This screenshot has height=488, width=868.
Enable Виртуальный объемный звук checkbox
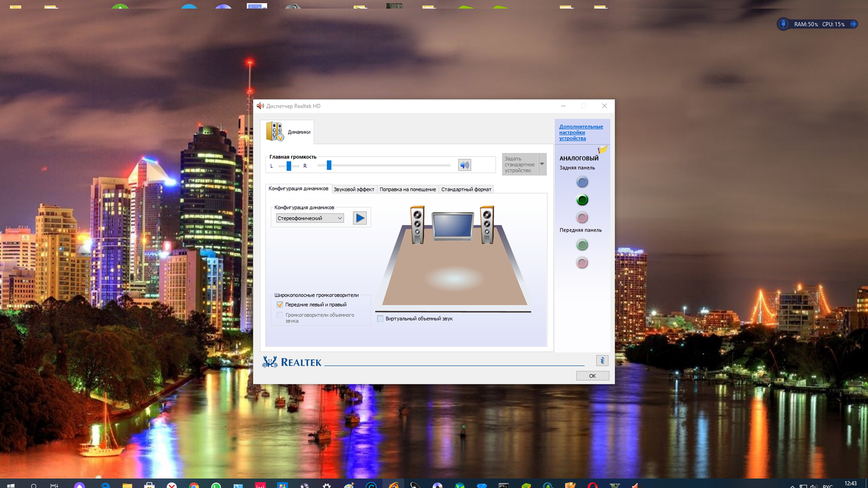point(380,319)
